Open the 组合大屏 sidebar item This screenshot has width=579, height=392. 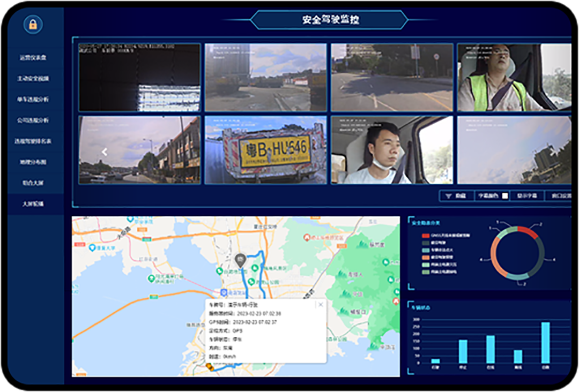point(33,183)
